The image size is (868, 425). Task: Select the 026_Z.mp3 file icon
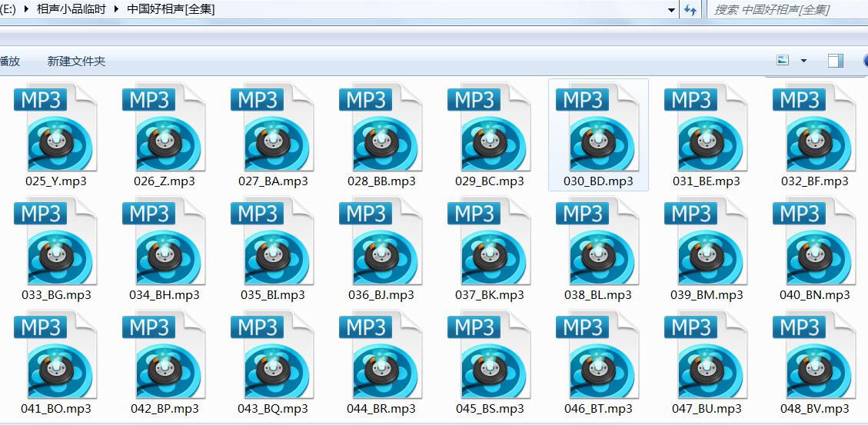[164, 128]
